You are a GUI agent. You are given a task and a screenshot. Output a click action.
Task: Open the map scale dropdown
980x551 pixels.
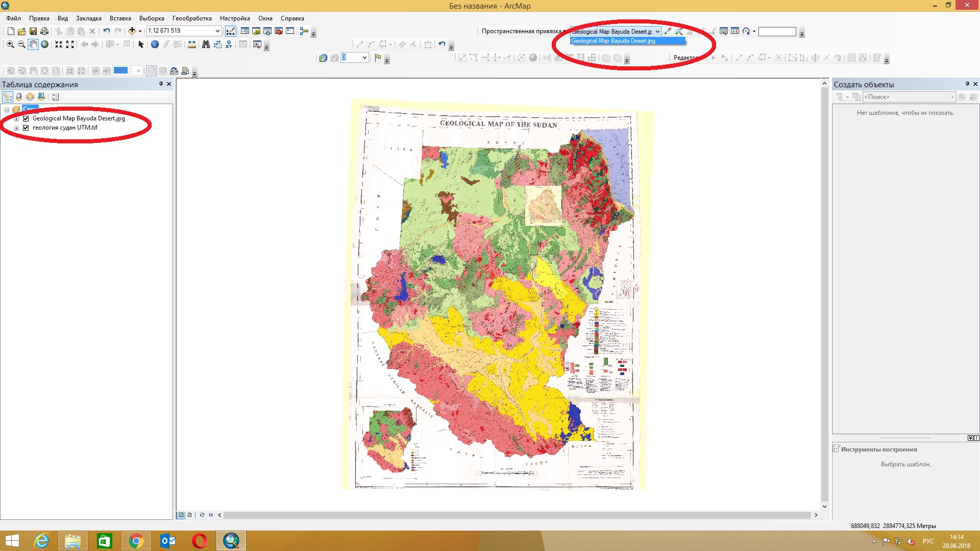point(217,31)
